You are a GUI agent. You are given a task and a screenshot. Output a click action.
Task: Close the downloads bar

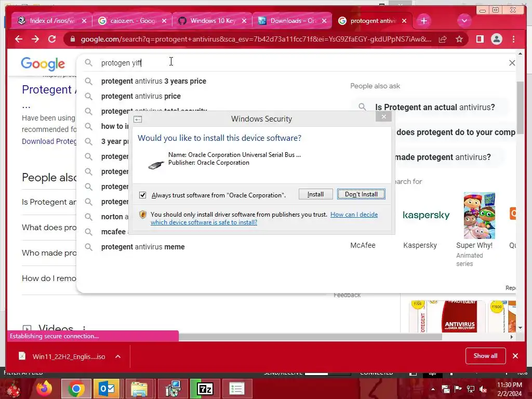coord(515,356)
